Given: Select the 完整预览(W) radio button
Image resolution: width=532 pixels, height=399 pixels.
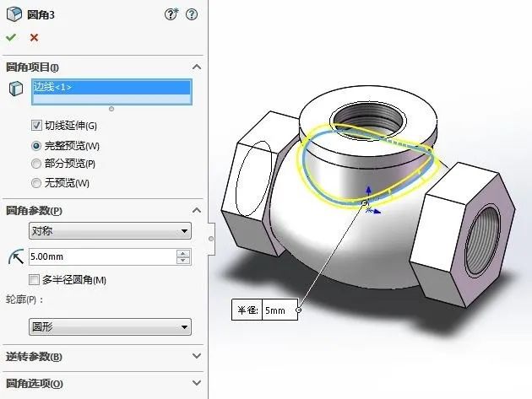Looking at the screenshot, I should click(x=36, y=146).
